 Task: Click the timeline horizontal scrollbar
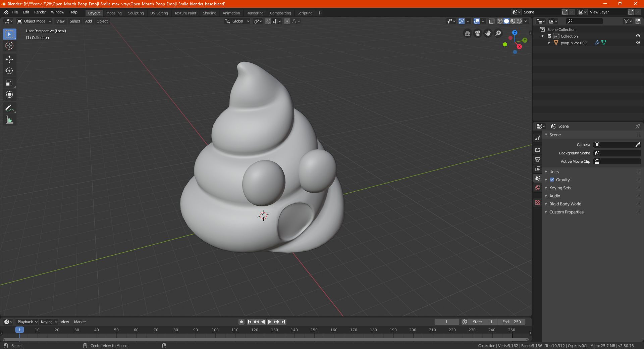[x=266, y=340]
